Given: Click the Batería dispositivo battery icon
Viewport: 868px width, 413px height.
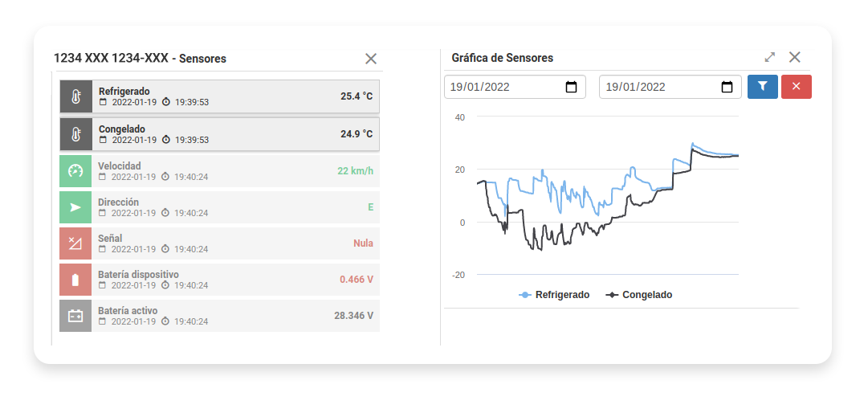Looking at the screenshot, I should [75, 280].
